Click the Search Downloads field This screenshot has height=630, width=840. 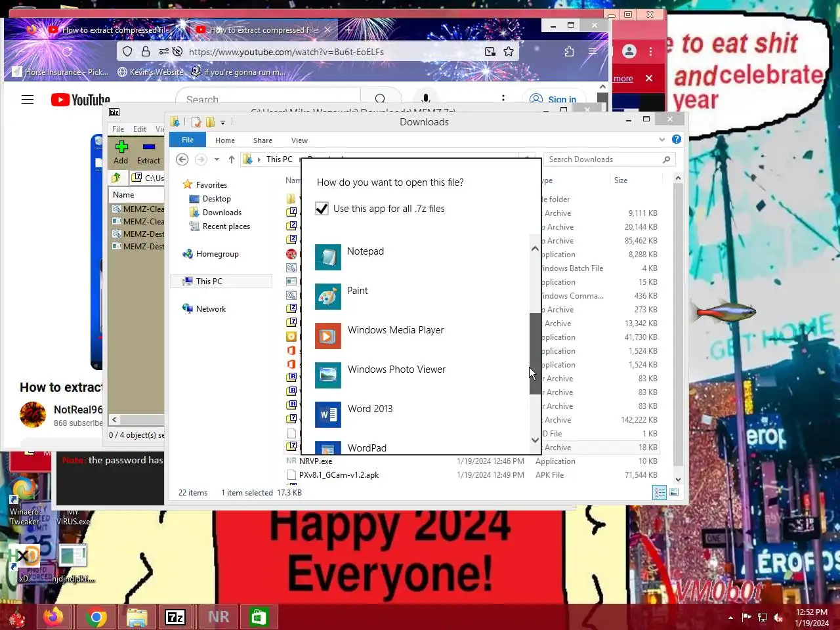[608, 159]
